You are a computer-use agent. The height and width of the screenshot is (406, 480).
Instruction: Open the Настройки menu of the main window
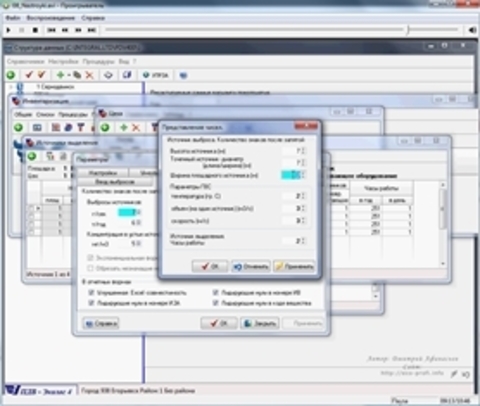63,61
